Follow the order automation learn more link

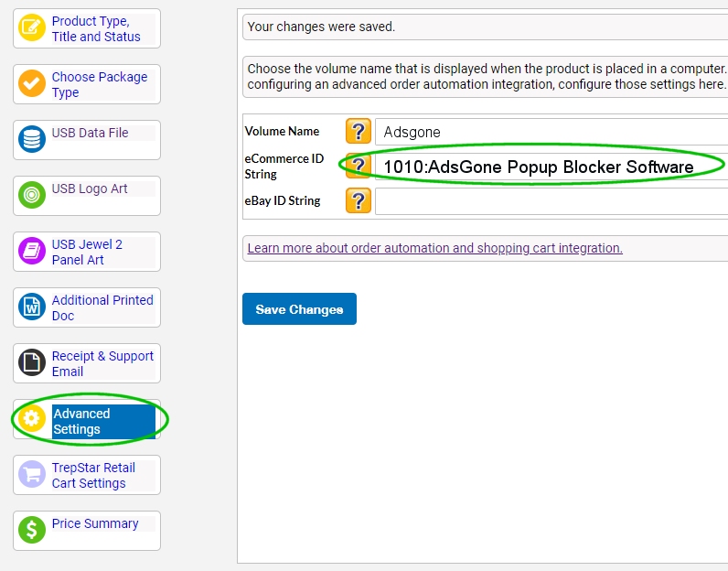(434, 248)
